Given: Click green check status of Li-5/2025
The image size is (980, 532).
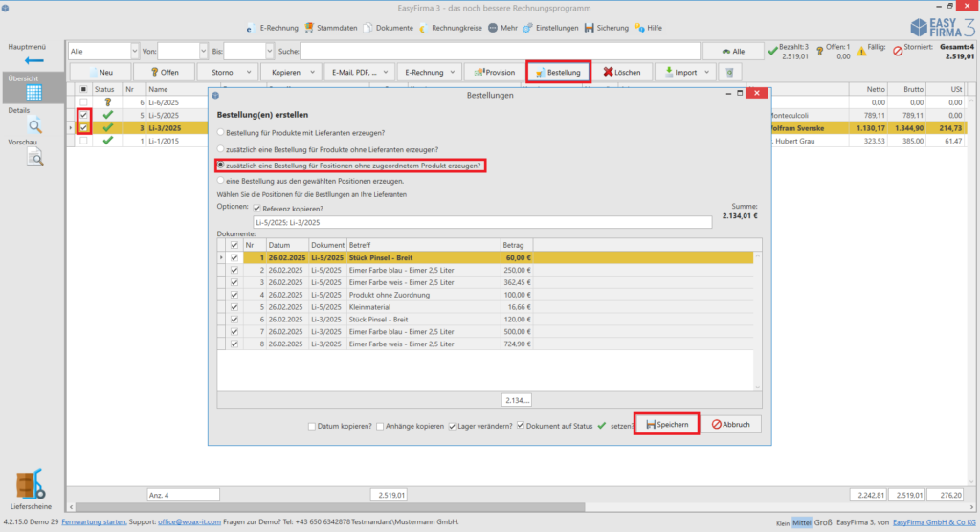Looking at the screenshot, I should point(108,115).
